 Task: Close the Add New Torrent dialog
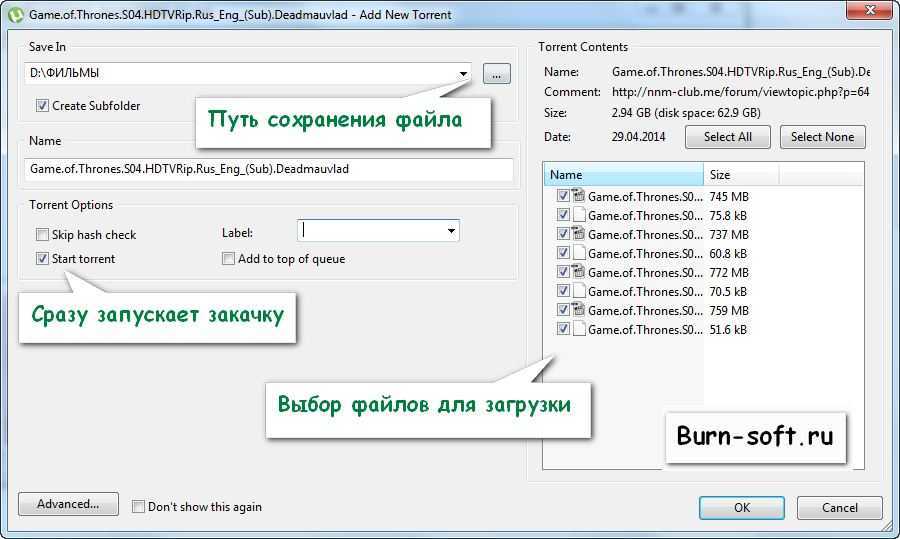(x=870, y=9)
